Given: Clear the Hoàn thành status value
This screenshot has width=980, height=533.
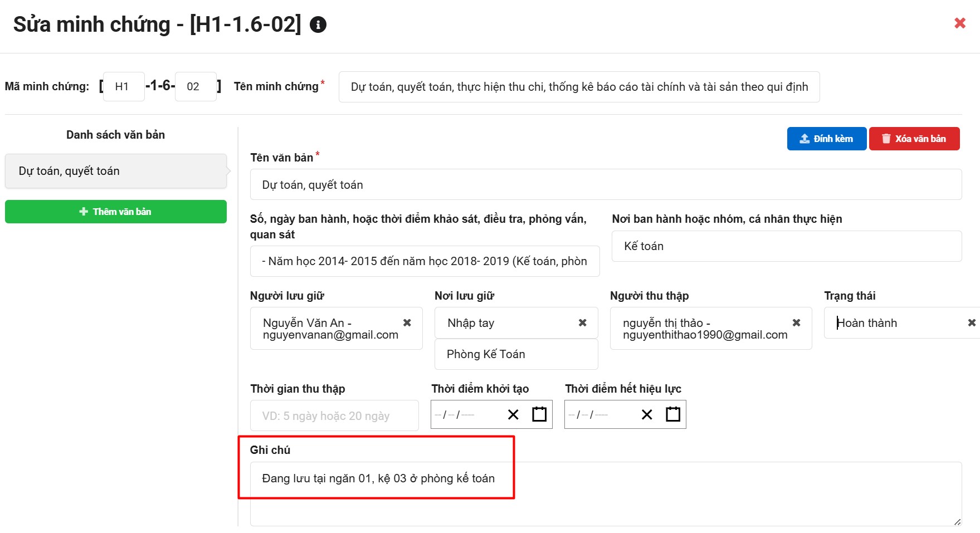Looking at the screenshot, I should click(971, 323).
